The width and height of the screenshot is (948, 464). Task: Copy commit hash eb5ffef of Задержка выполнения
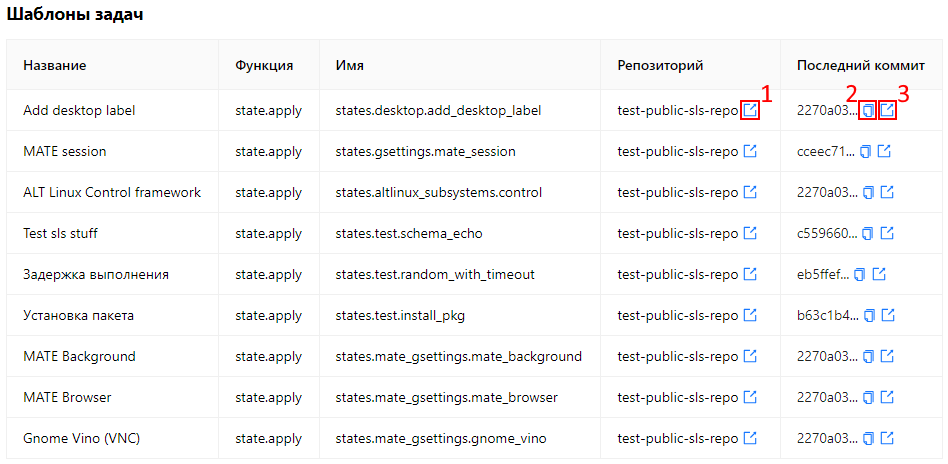click(x=860, y=274)
